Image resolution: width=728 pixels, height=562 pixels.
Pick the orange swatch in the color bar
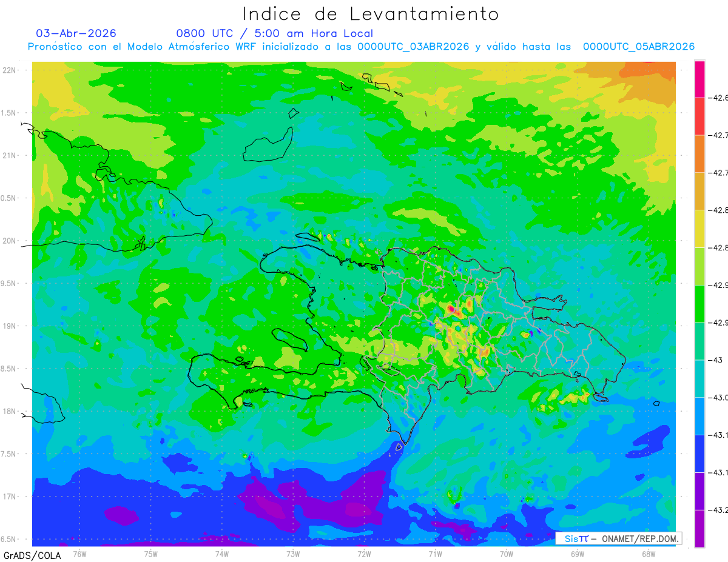tap(699, 153)
